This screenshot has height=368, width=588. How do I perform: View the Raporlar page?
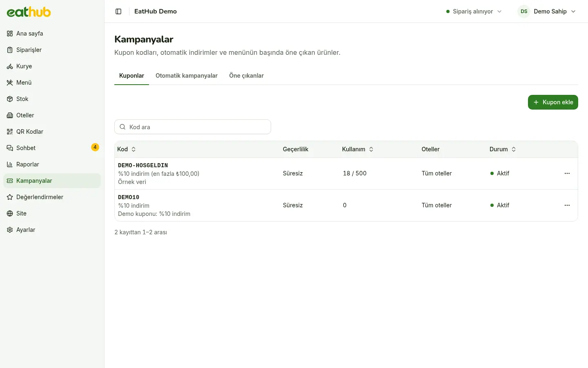52,164
